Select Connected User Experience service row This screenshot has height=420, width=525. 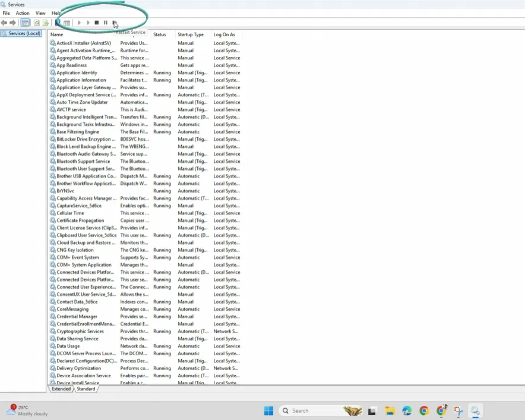pyautogui.click(x=145, y=287)
